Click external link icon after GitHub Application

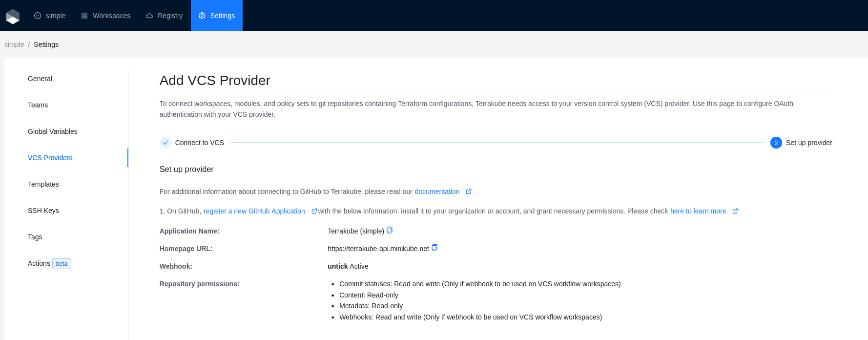[314, 211]
